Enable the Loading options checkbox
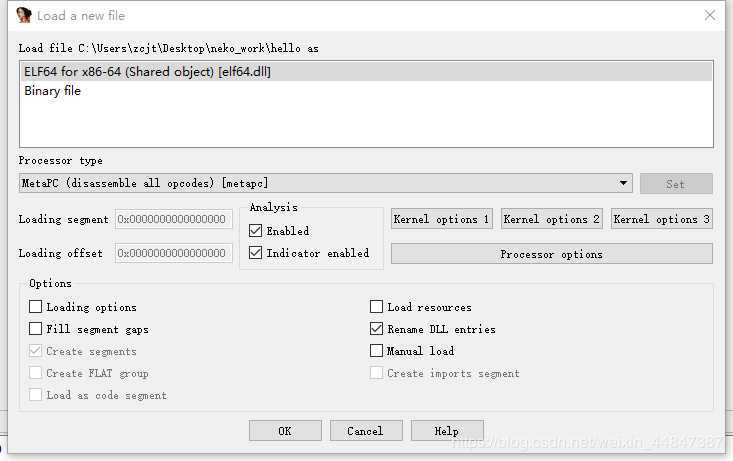 pos(36,307)
